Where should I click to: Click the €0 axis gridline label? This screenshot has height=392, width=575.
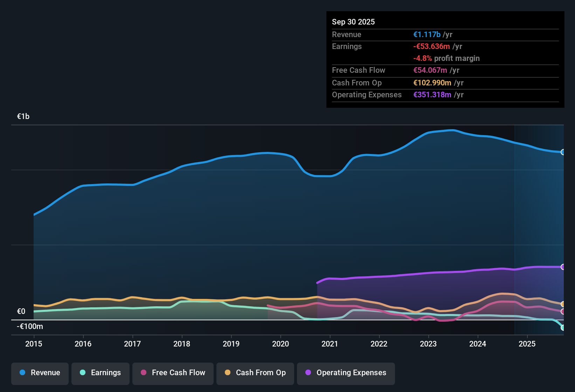click(21, 311)
